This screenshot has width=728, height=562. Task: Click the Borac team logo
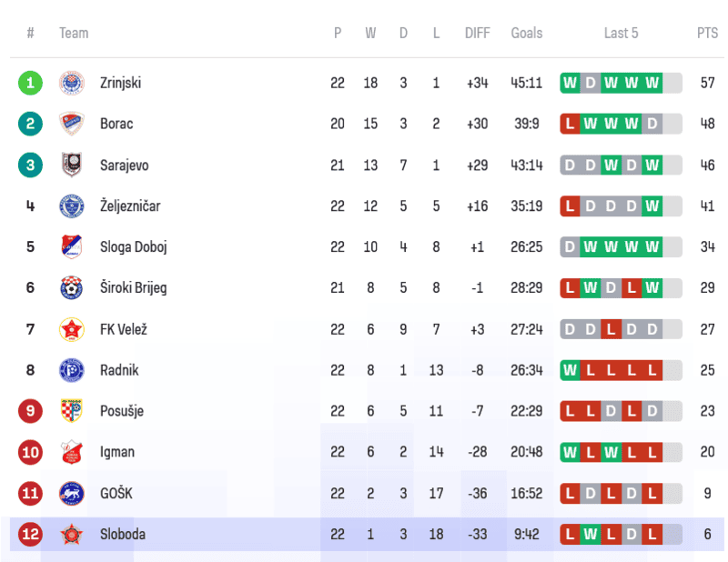[71, 124]
